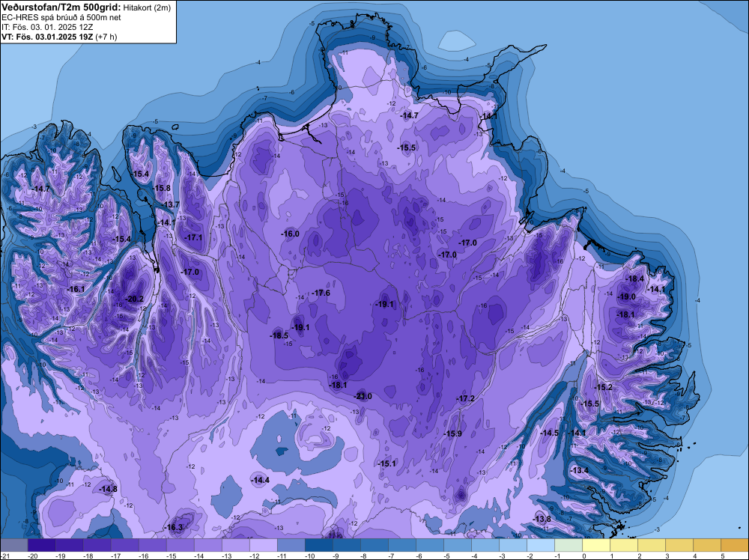Click the legend swatch labeled -15
This screenshot has width=749, height=560.
180,545
